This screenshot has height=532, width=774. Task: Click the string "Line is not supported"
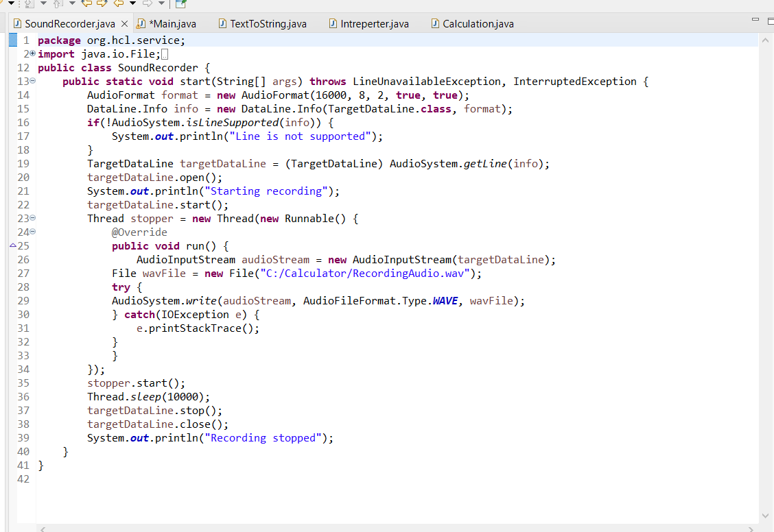pos(300,136)
